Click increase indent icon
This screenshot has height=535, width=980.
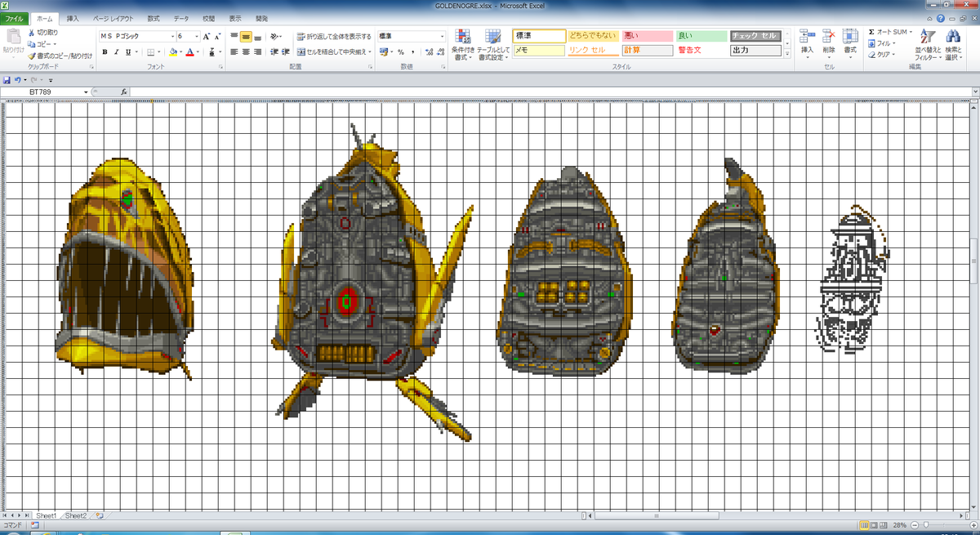click(285, 52)
